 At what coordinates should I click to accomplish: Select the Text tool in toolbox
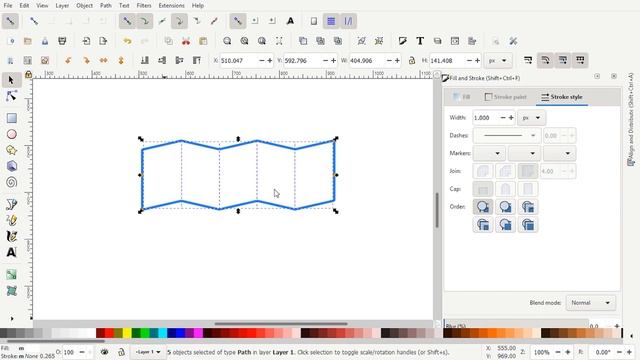click(11, 252)
